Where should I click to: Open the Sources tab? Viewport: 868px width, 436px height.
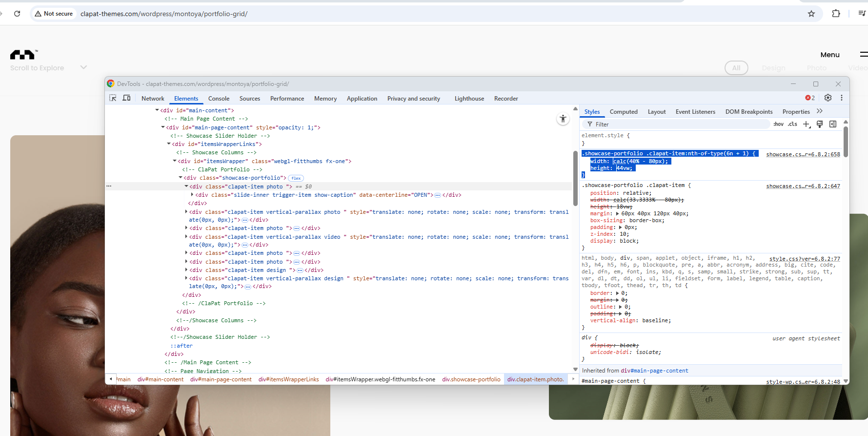point(250,99)
